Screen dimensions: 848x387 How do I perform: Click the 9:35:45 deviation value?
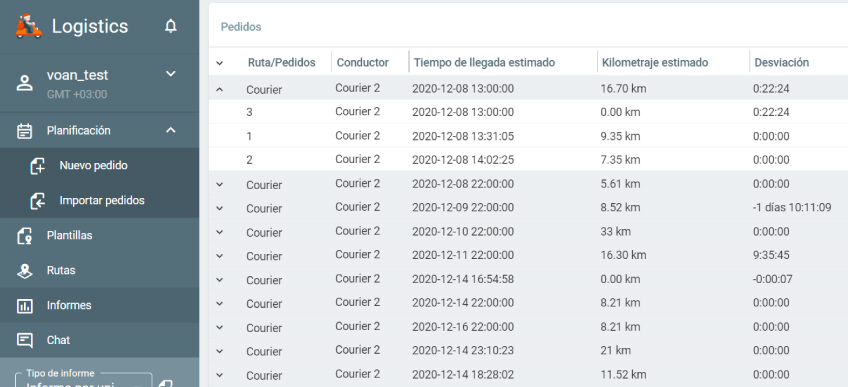pos(771,255)
